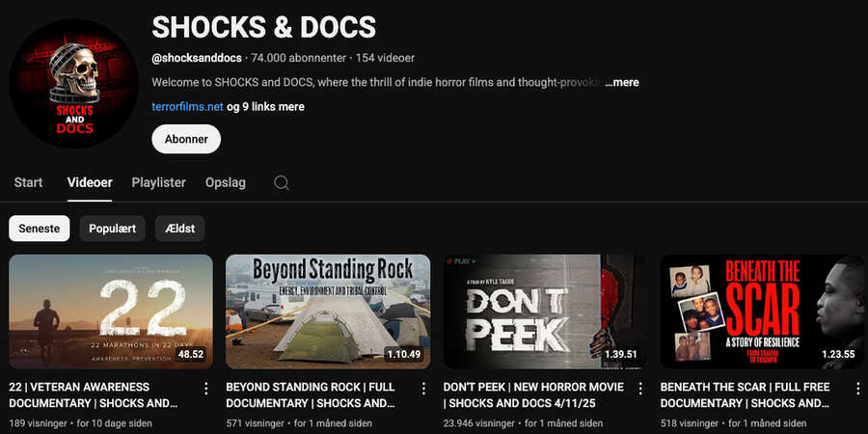Play the 22 marathons video thumbnail
868x434 pixels.
click(111, 312)
